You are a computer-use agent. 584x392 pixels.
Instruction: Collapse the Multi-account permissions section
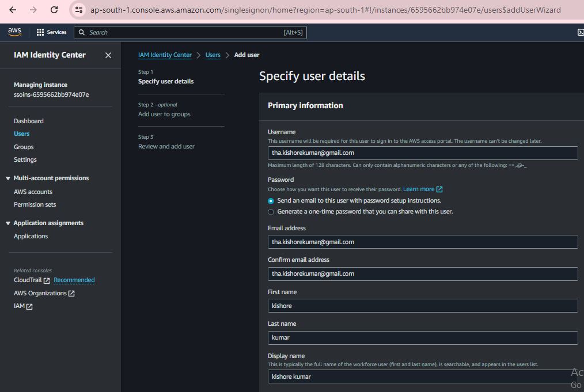coord(8,178)
